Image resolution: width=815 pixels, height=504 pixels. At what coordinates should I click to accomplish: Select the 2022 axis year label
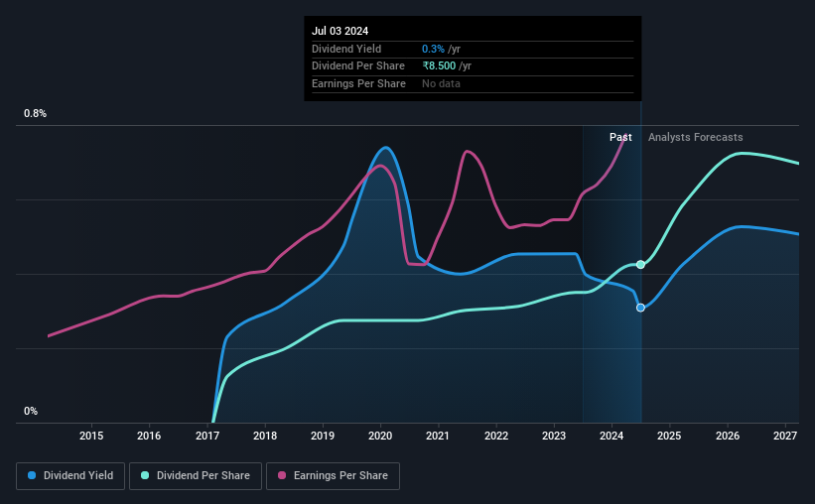[496, 436]
